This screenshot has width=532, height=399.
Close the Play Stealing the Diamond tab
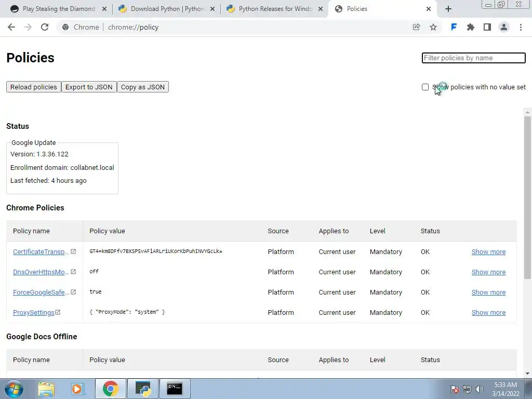tap(104, 9)
